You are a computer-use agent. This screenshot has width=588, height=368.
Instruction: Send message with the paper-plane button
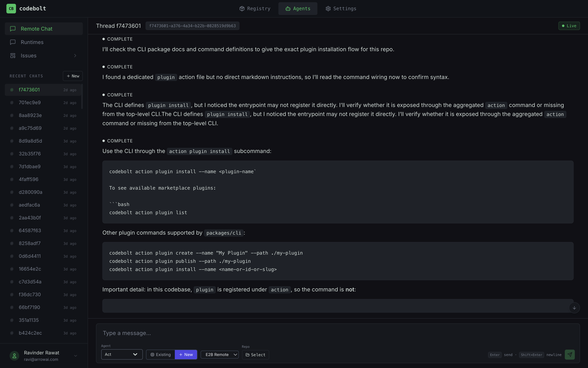[x=570, y=355]
